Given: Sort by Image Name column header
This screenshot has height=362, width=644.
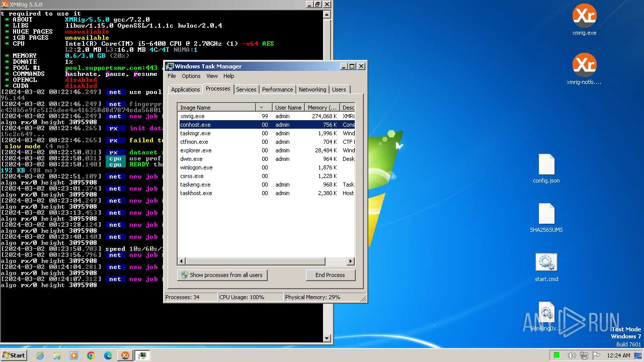Looking at the screenshot, I should pyautogui.click(x=217, y=108).
